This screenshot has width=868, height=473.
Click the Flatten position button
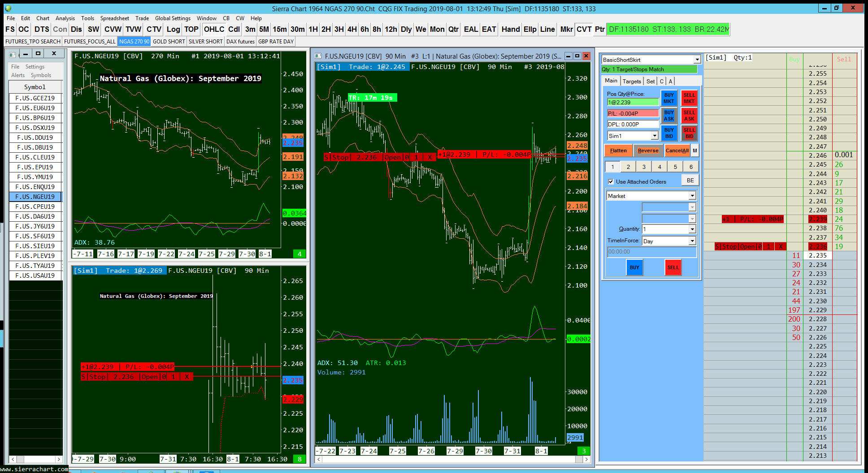[x=618, y=150]
